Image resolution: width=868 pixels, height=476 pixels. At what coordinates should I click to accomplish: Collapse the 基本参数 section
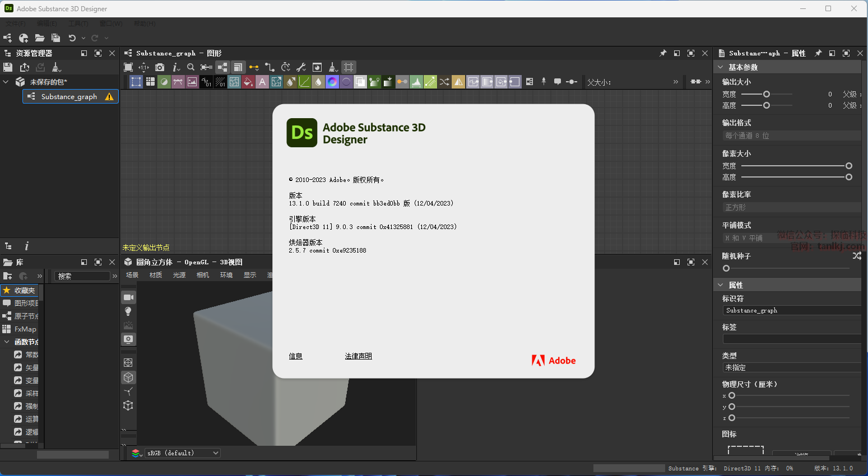pyautogui.click(x=721, y=67)
